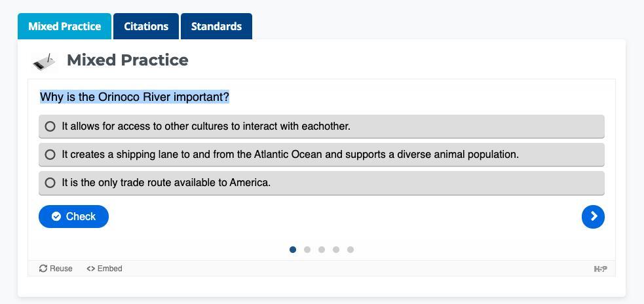This screenshot has height=304, width=644.
Task: Click the Mixed Practice pencil icon
Action: pos(45,61)
